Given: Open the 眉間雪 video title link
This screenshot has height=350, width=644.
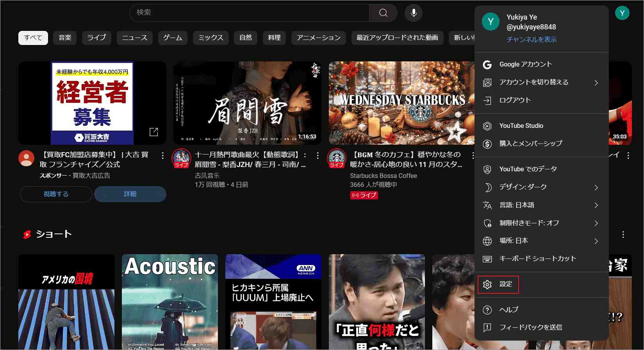Looking at the screenshot, I should 250,160.
